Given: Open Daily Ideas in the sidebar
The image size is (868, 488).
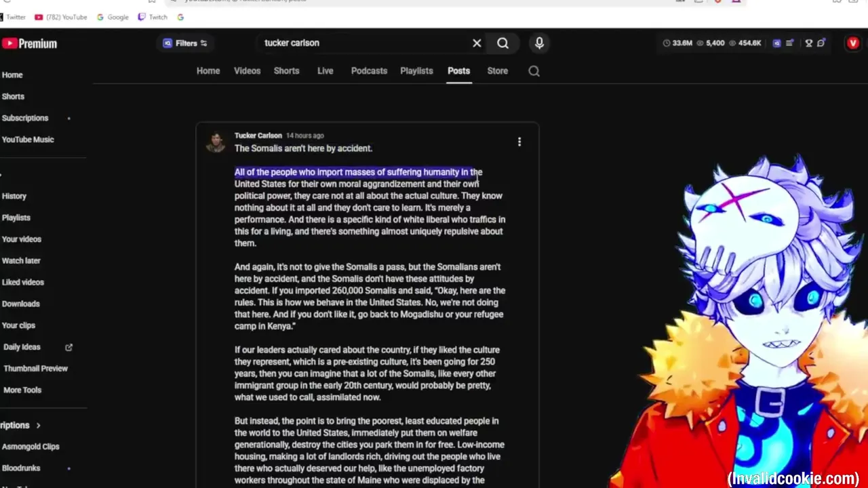Looking at the screenshot, I should tap(22, 347).
